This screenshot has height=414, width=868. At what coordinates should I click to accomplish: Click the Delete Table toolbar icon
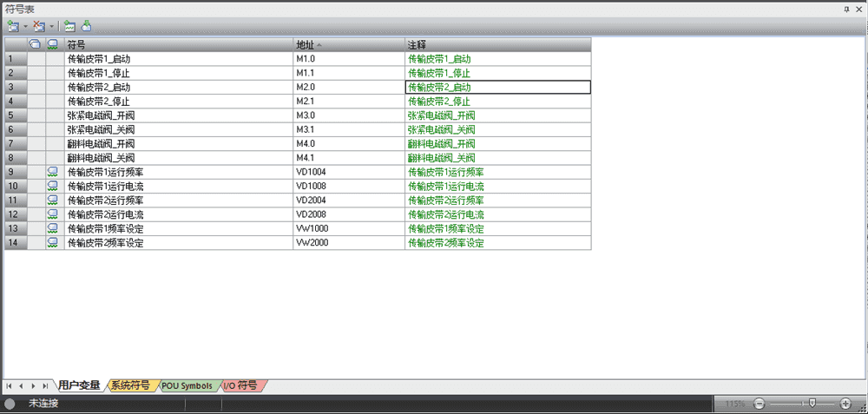pos(39,27)
